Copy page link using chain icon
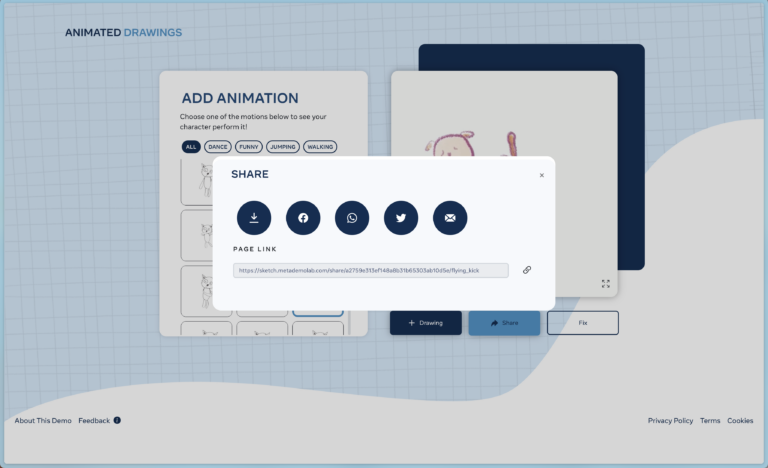The width and height of the screenshot is (768, 468). coord(527,270)
